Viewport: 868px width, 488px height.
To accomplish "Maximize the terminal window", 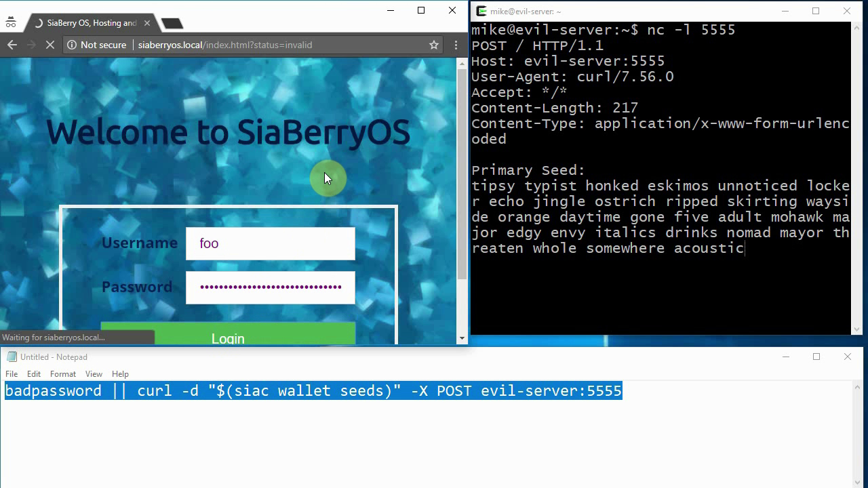I will (x=816, y=11).
